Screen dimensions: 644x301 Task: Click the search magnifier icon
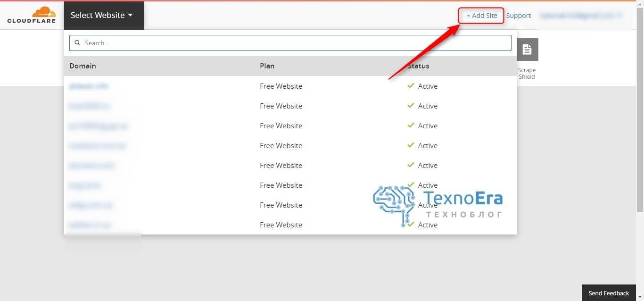(x=77, y=42)
